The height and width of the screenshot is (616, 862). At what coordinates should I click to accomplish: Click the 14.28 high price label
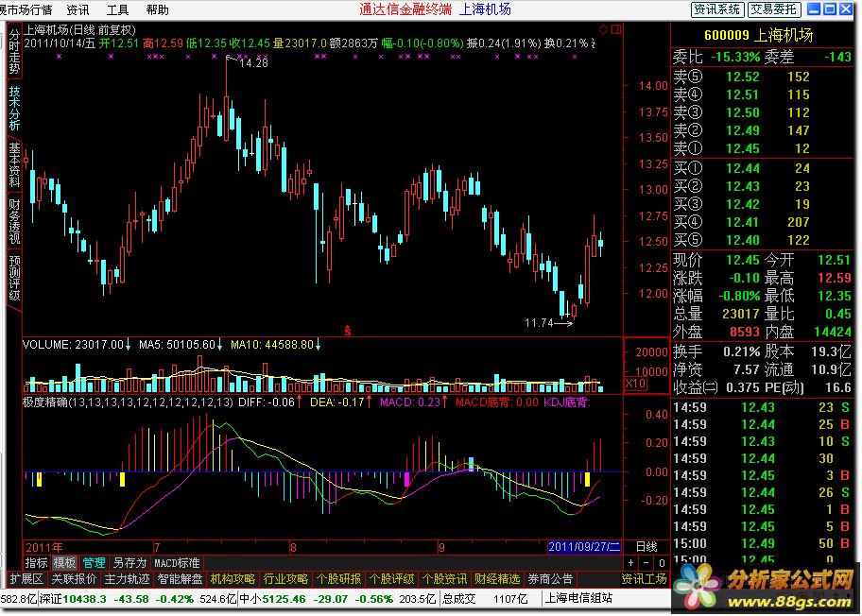pos(253,62)
